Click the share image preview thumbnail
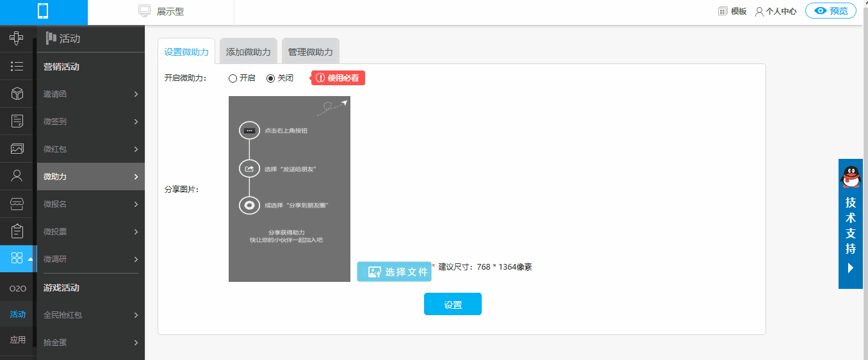This screenshot has width=868, height=360. click(289, 189)
